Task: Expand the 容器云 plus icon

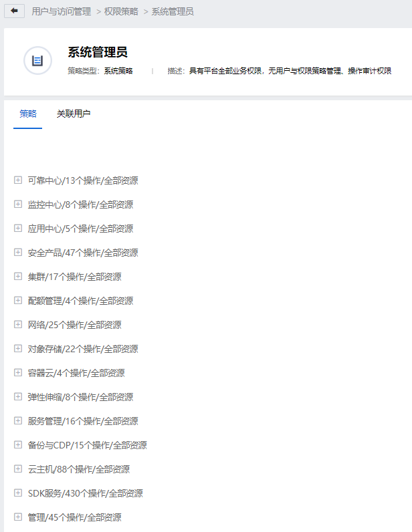Action: click(x=18, y=373)
